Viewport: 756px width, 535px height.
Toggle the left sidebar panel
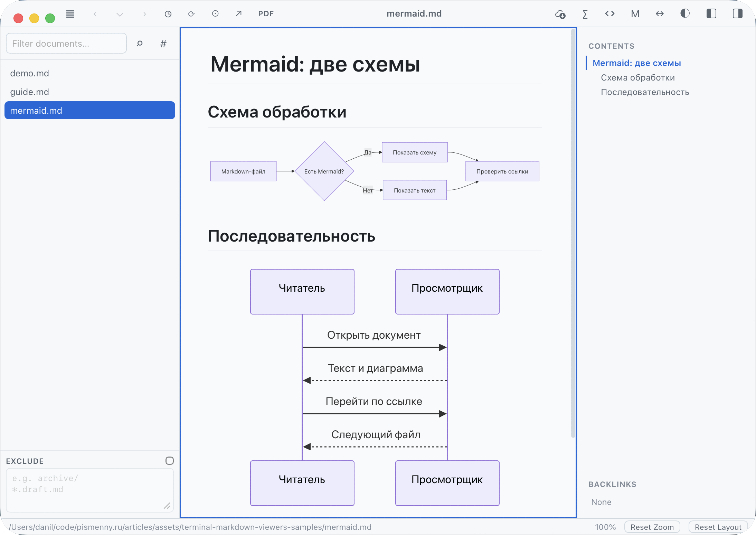tap(711, 13)
